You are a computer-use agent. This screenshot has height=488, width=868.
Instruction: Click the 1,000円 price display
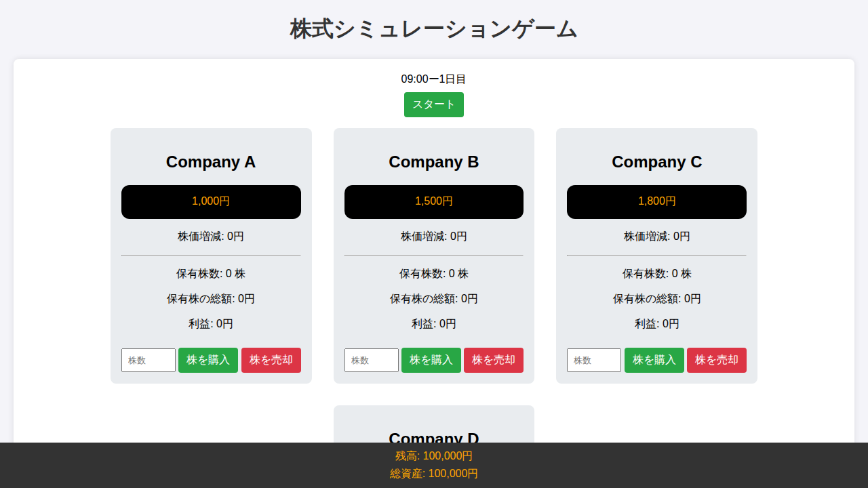211,201
